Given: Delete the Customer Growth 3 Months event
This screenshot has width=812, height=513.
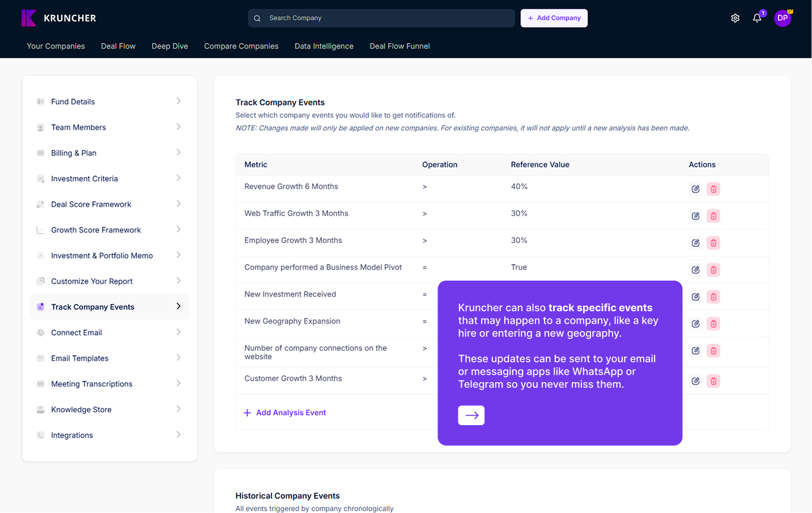Looking at the screenshot, I should pos(713,381).
